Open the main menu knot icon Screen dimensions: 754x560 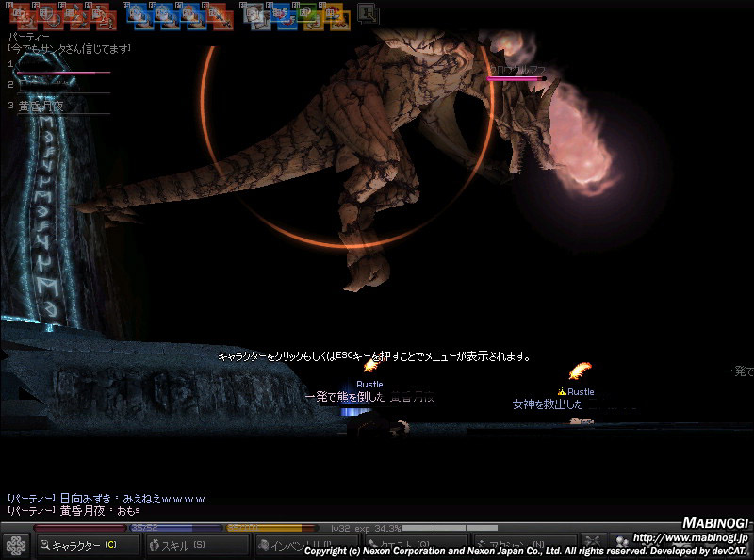point(16,547)
